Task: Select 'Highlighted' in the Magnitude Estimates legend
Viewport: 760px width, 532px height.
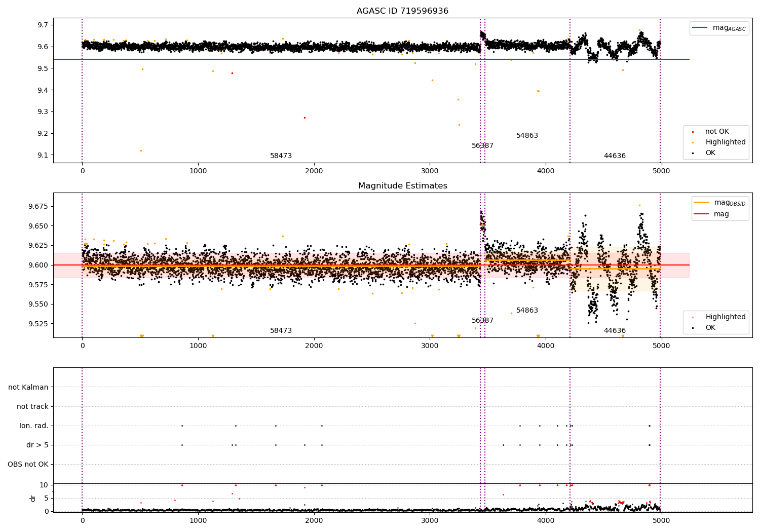Action: 725,317
